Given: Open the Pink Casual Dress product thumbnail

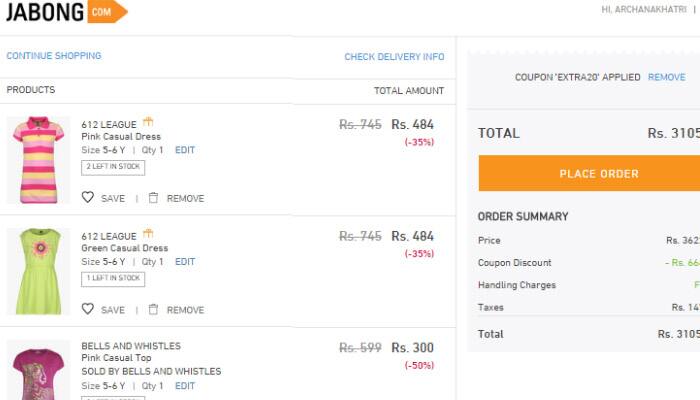Looking at the screenshot, I should pyautogui.click(x=38, y=160).
